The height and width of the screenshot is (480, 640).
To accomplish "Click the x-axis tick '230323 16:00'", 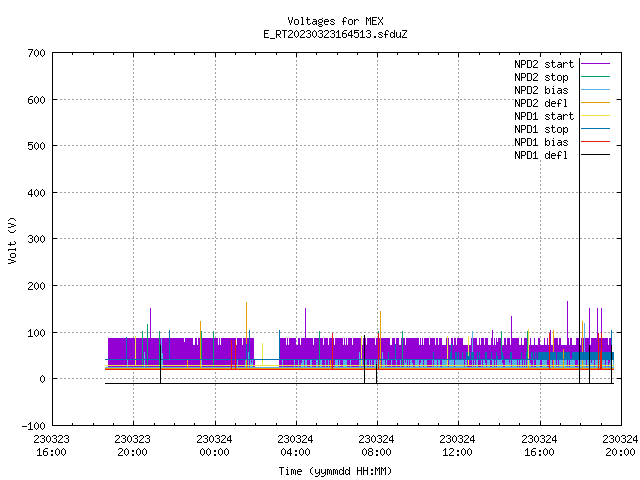I will point(51,446).
